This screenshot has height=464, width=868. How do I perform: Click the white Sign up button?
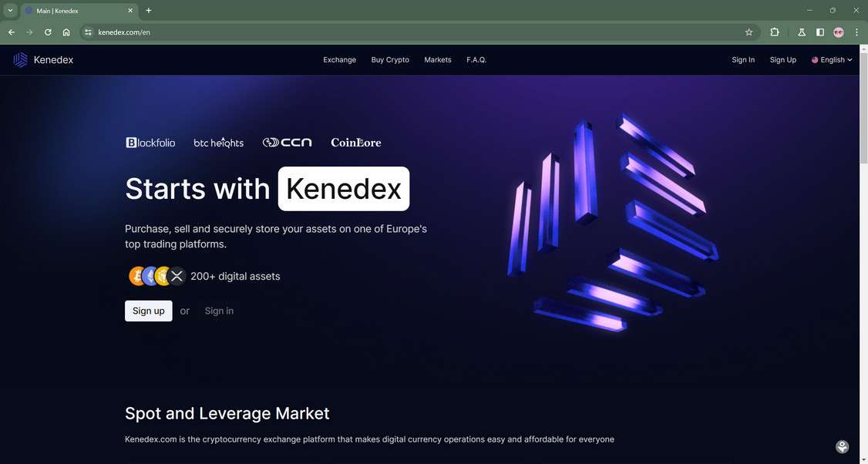(148, 311)
